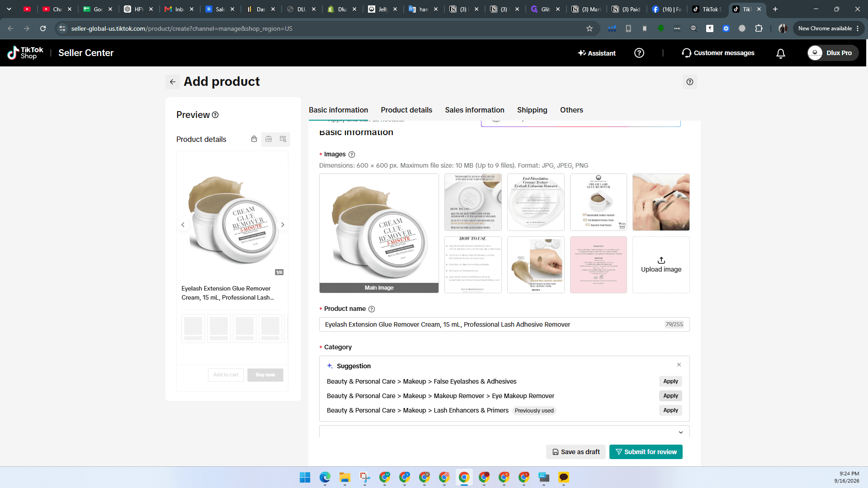Switch to Shipping tab
The width and height of the screenshot is (868, 488).
(x=532, y=110)
